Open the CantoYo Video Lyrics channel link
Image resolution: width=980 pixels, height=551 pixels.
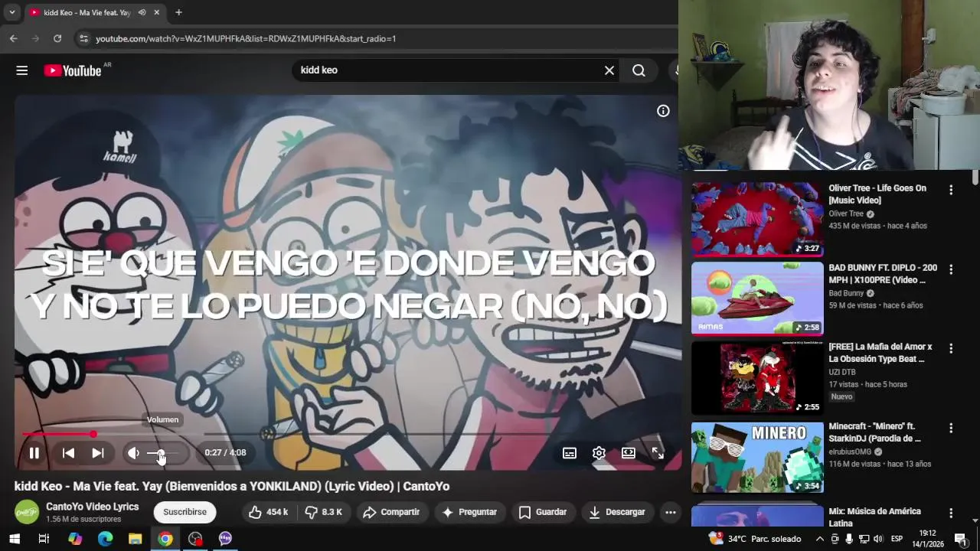point(92,507)
